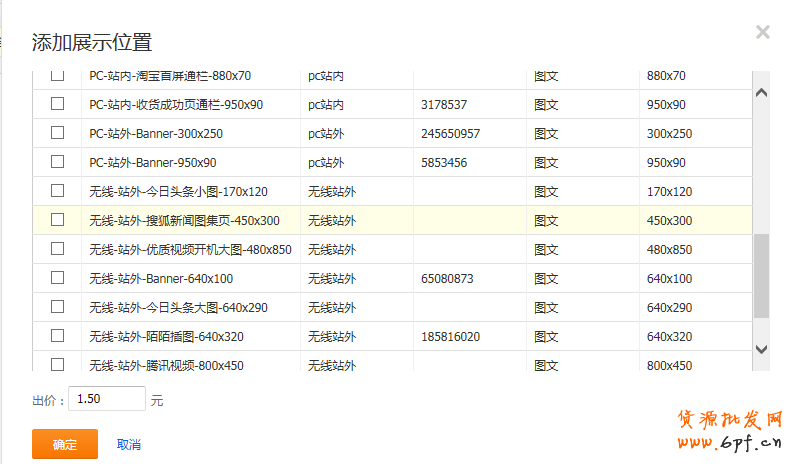
Task: Enable 无线-站外-搜狐新闻图集页-450x300 checkbox
Action: pos(57,220)
